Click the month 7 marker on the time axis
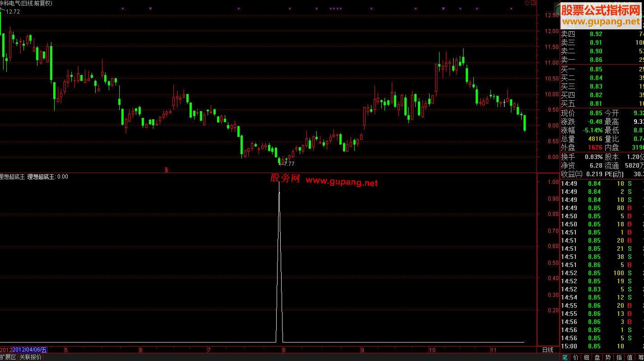Image resolution: width=644 pixels, height=361 pixels. coord(209,350)
